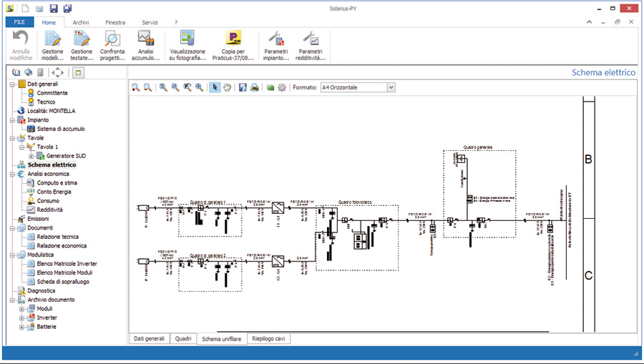Screen dimensions: 644x364
Task: Select the pointer arrow tool
Action: [215, 87]
